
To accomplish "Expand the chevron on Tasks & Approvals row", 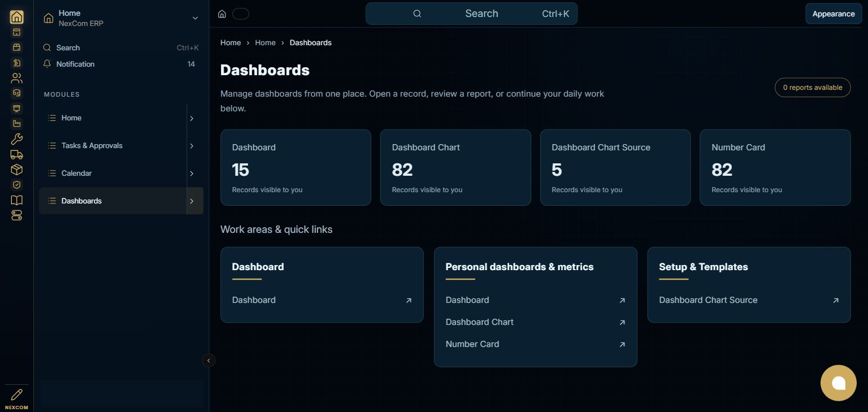I will [192, 146].
